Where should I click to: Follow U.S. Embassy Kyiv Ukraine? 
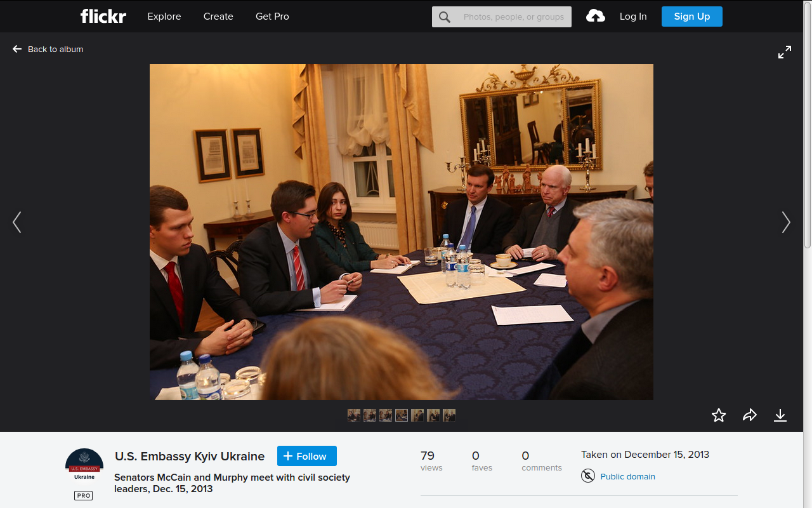(x=307, y=456)
